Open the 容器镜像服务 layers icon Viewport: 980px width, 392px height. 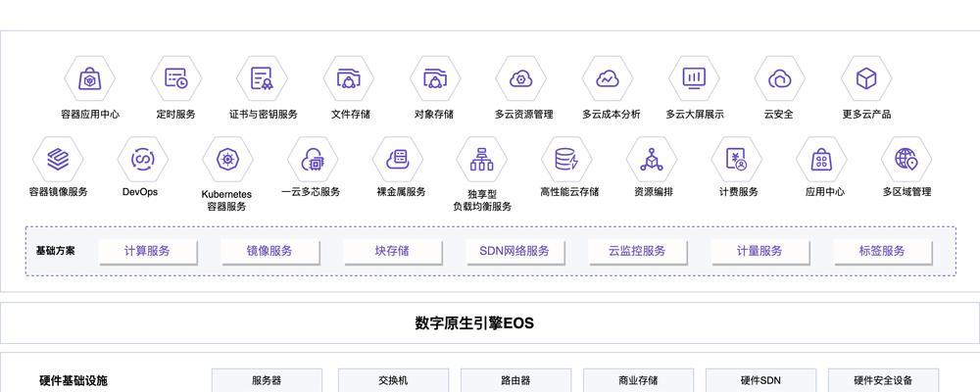coord(58,160)
